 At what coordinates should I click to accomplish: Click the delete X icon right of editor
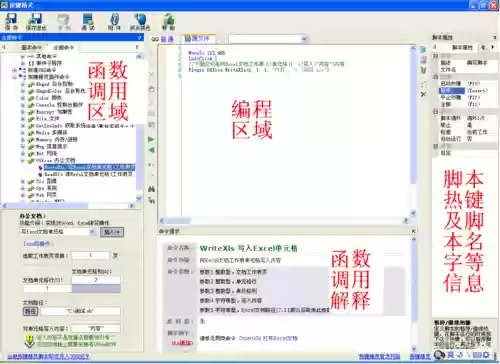pos(423,94)
